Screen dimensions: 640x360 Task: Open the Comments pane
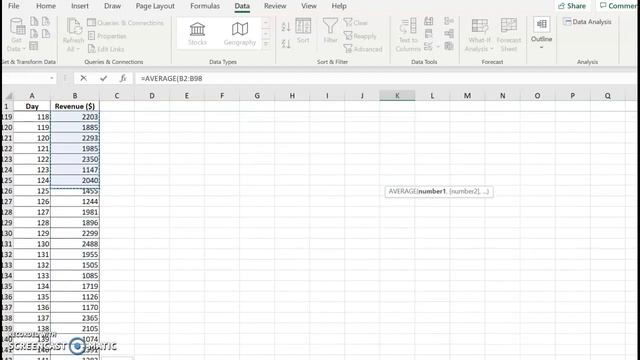pyautogui.click(x=618, y=6)
